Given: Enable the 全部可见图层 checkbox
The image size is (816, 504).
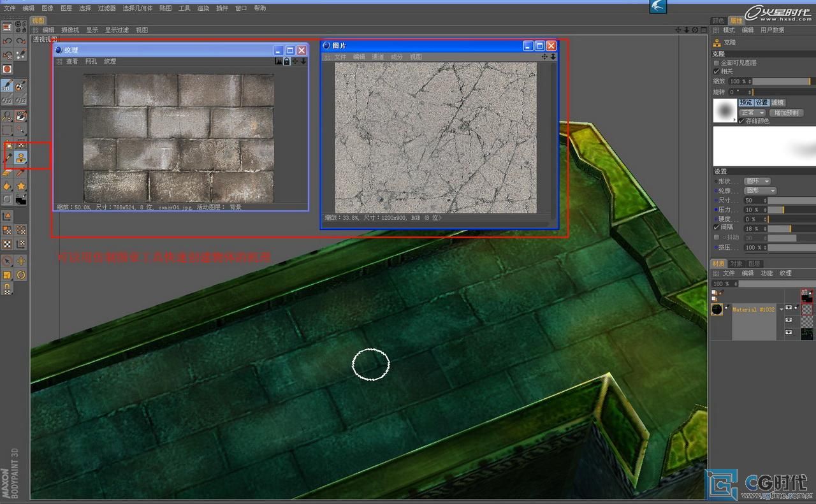Looking at the screenshot, I should click(x=717, y=63).
